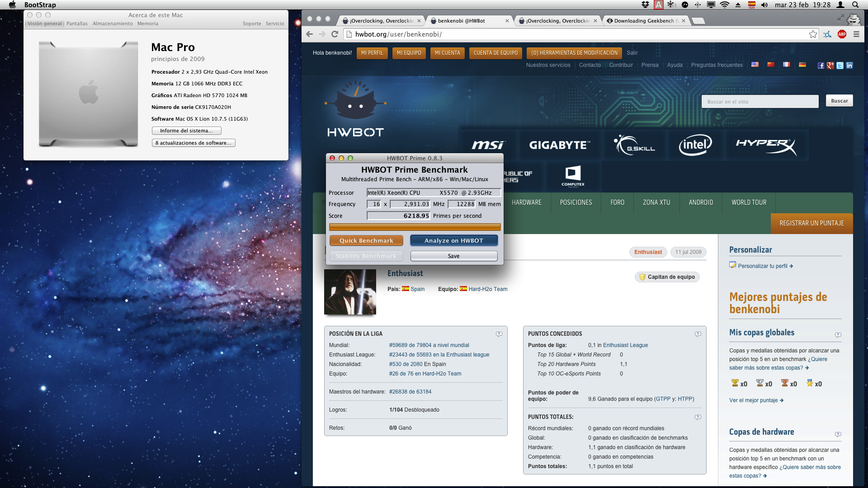Click the CUENTA DE EQUIPO button
This screenshot has width=868, height=488.
click(x=495, y=53)
